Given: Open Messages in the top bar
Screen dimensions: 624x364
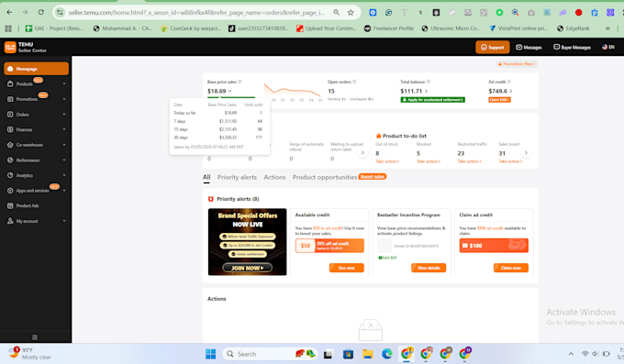Looking at the screenshot, I should 529,48.
